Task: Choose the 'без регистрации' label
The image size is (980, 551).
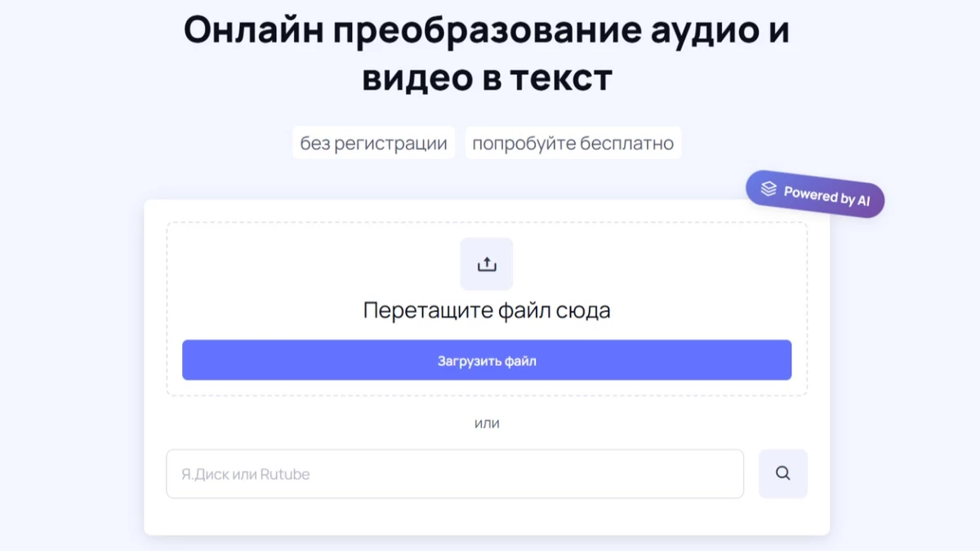Action: (373, 142)
